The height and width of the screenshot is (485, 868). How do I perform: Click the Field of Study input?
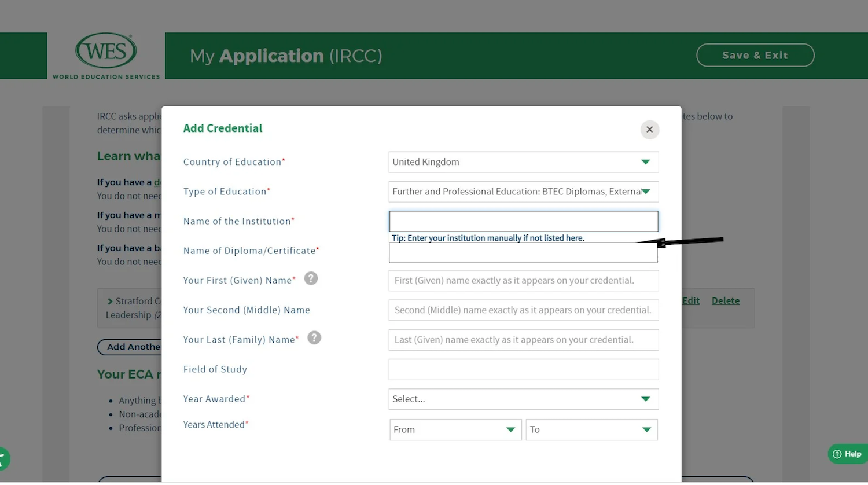[x=524, y=369]
